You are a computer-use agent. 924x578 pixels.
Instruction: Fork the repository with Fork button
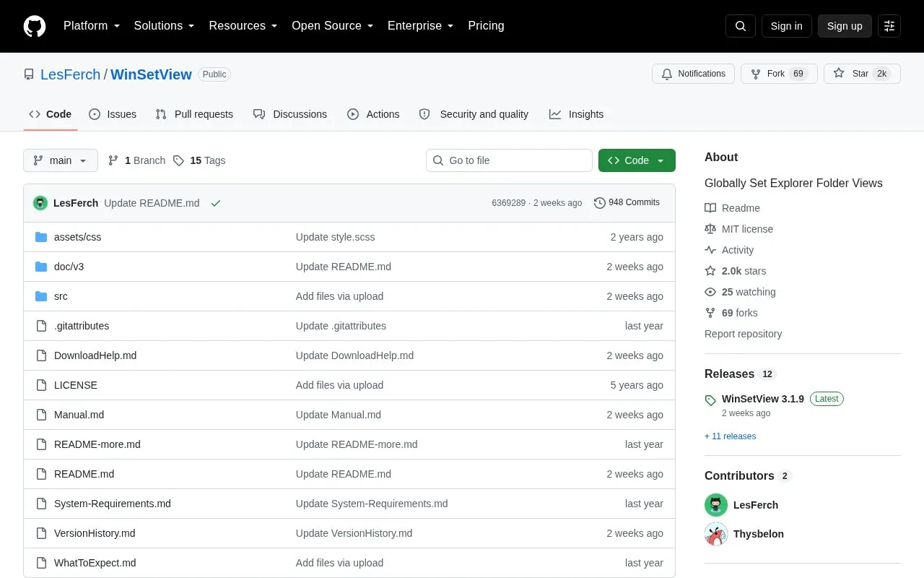(779, 74)
